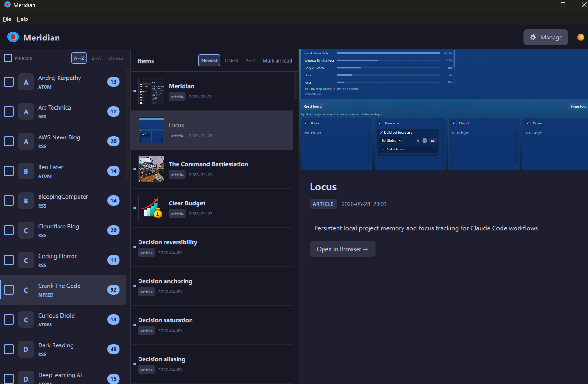This screenshot has width=588, height=384.
Task: Toggle the orange theme sun icon
Action: point(581,37)
